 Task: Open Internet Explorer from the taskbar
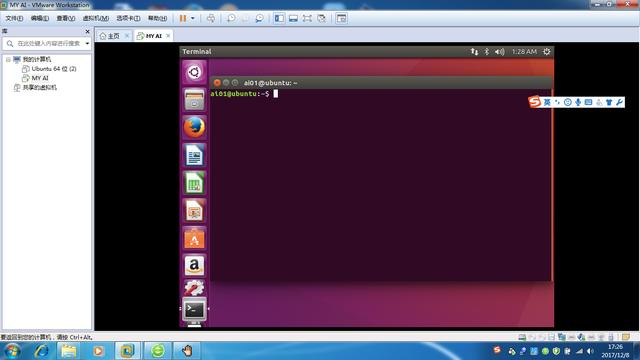[41, 351]
